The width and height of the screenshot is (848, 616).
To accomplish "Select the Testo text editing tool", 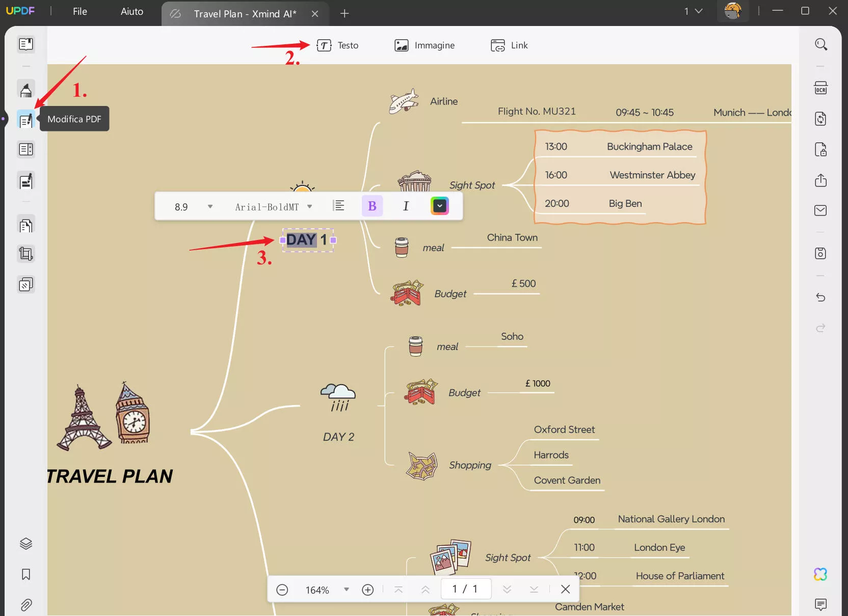I will point(337,45).
